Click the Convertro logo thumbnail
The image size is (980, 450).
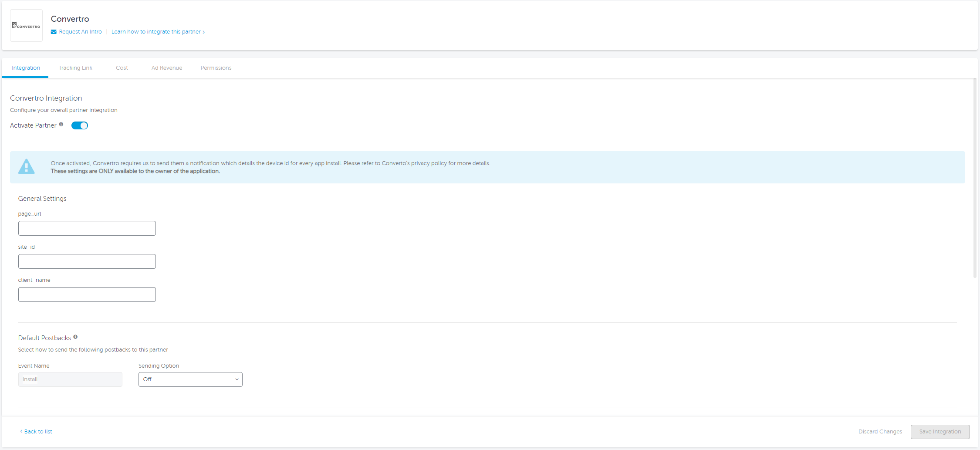click(26, 26)
